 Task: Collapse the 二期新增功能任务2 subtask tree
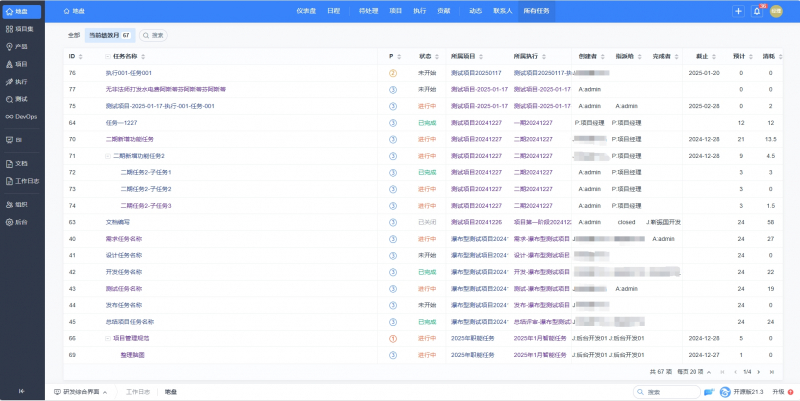tap(107, 156)
